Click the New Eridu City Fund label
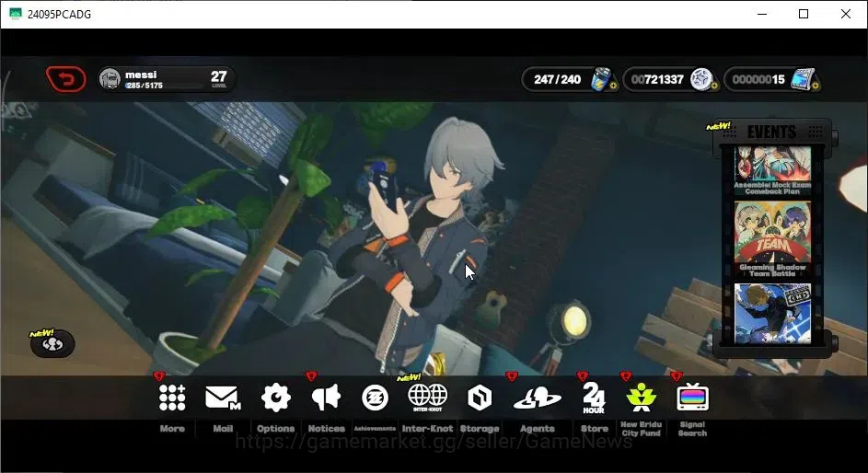This screenshot has width=868, height=473. point(641,429)
